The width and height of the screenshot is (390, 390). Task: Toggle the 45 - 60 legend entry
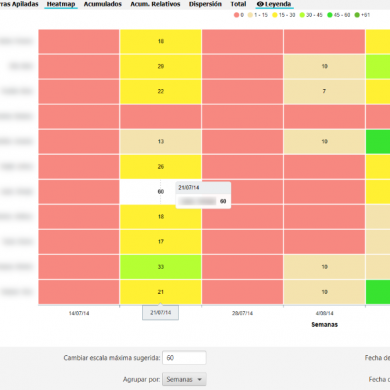click(x=339, y=15)
